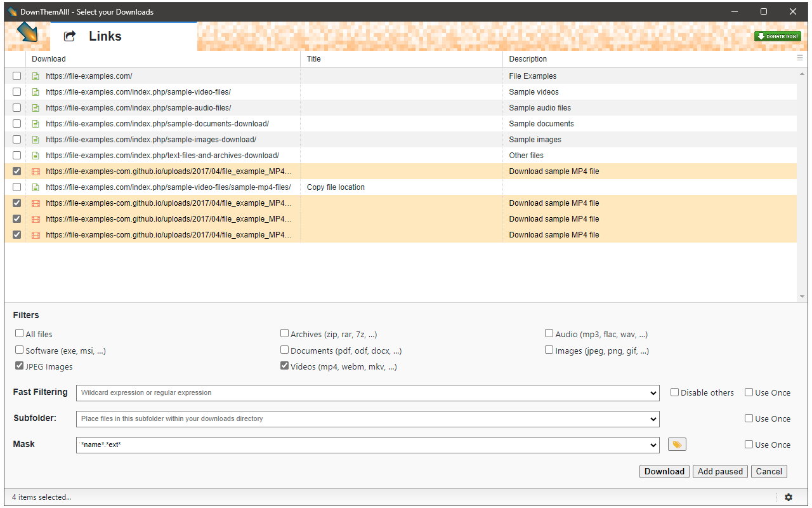Select the 'Sample documents' description cell

650,124
